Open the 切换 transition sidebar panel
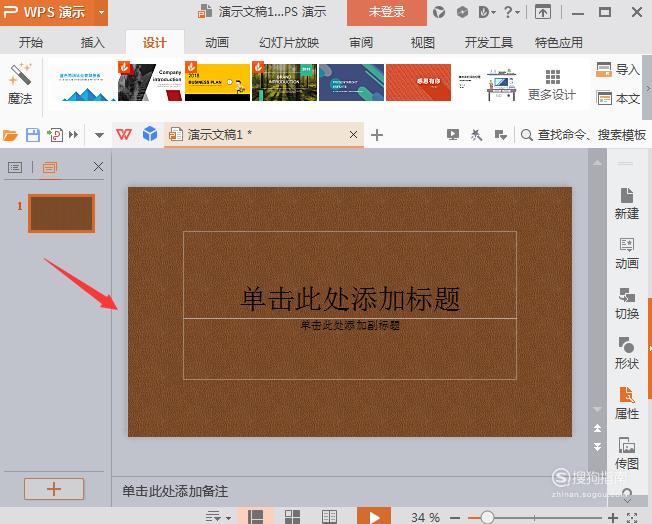The image size is (652, 524). (x=627, y=304)
